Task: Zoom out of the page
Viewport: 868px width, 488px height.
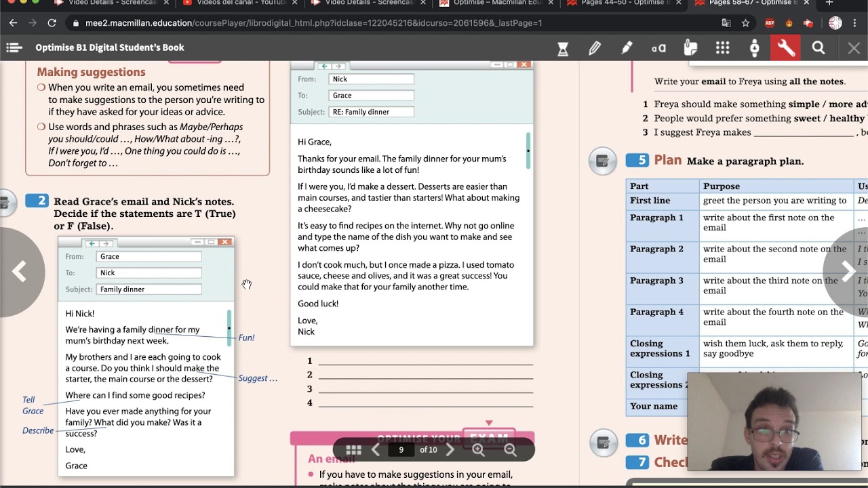Action: [510, 450]
